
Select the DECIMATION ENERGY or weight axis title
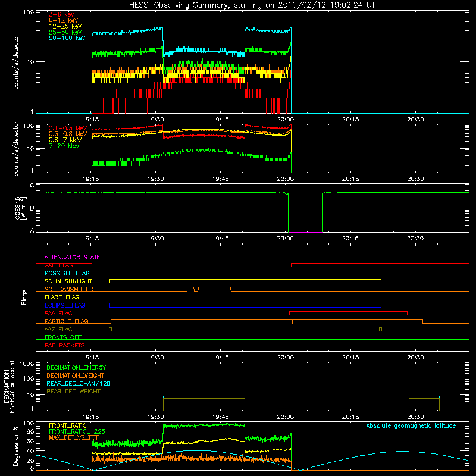coord(9,386)
